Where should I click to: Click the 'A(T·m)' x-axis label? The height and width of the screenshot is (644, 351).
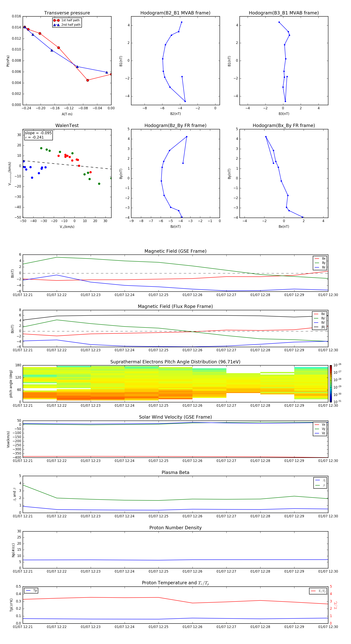[67, 114]
